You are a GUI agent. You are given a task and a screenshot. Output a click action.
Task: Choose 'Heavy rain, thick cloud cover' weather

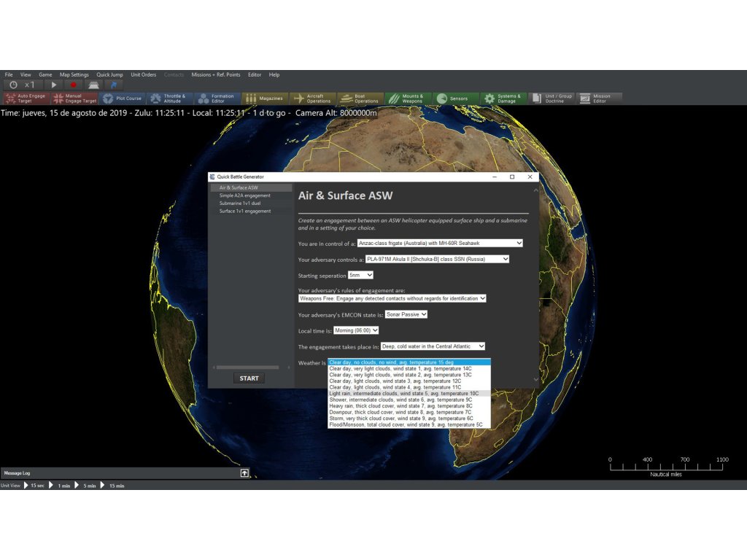409,405
